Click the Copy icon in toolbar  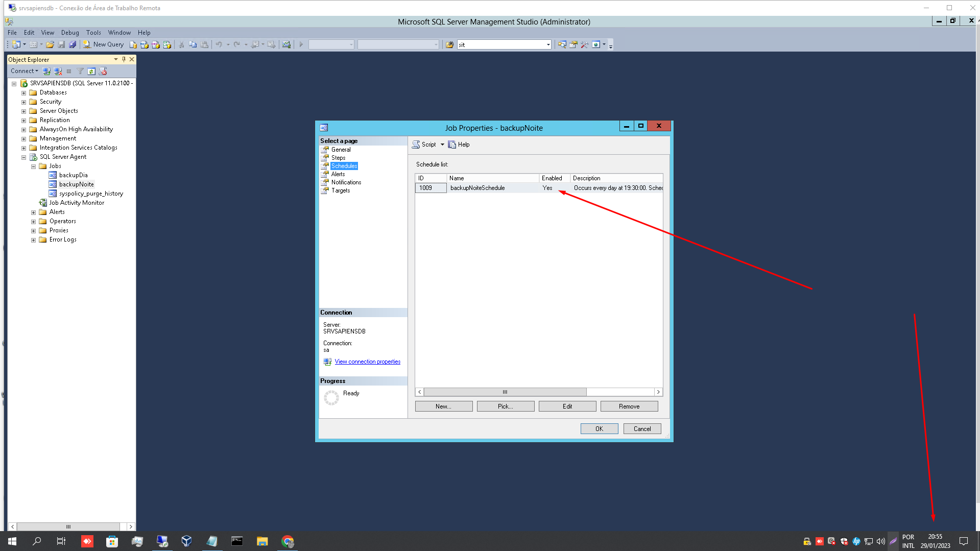tap(193, 44)
